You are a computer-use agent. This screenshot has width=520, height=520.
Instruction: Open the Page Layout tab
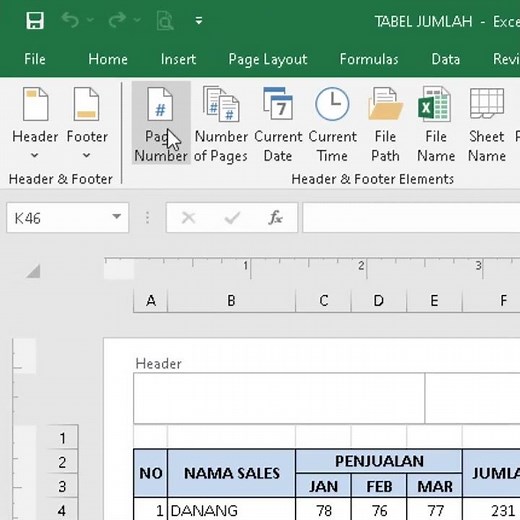click(268, 60)
